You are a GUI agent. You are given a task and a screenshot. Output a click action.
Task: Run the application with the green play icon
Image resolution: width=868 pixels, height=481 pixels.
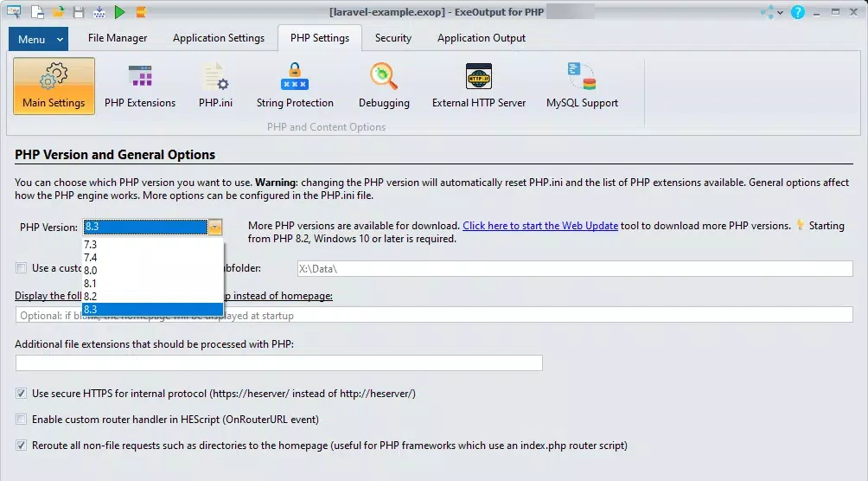tap(119, 11)
